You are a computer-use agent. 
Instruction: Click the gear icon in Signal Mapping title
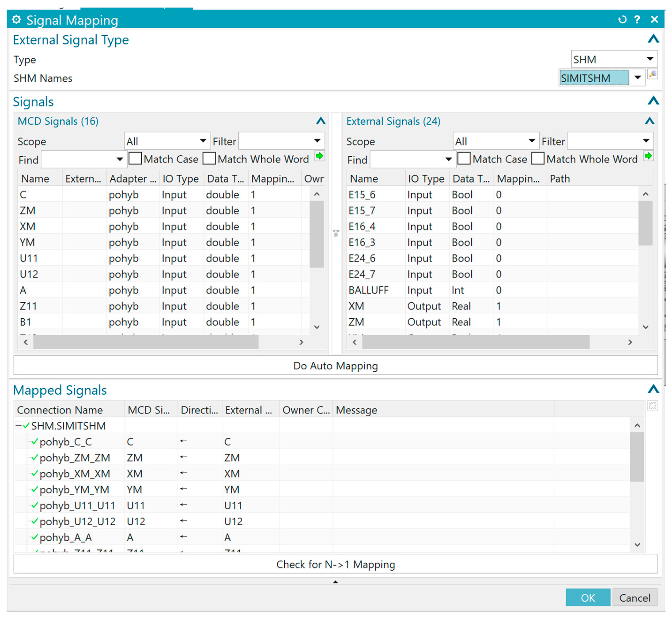(x=16, y=19)
